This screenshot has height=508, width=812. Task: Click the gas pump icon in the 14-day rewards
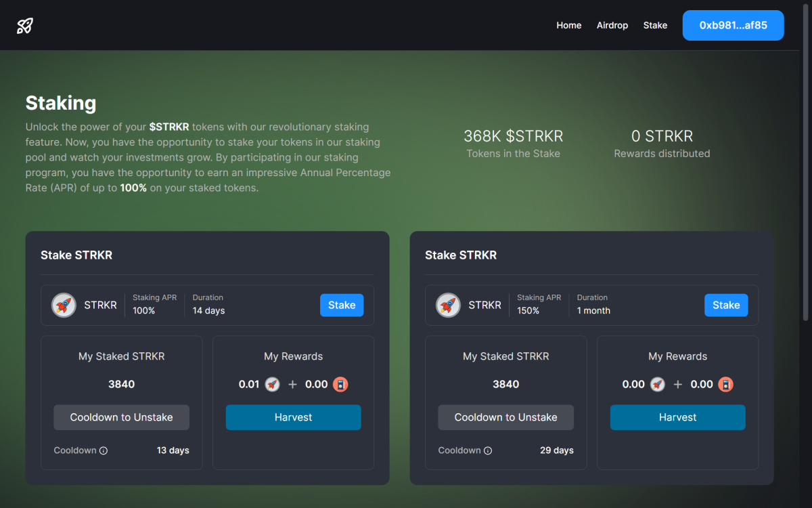(x=340, y=384)
